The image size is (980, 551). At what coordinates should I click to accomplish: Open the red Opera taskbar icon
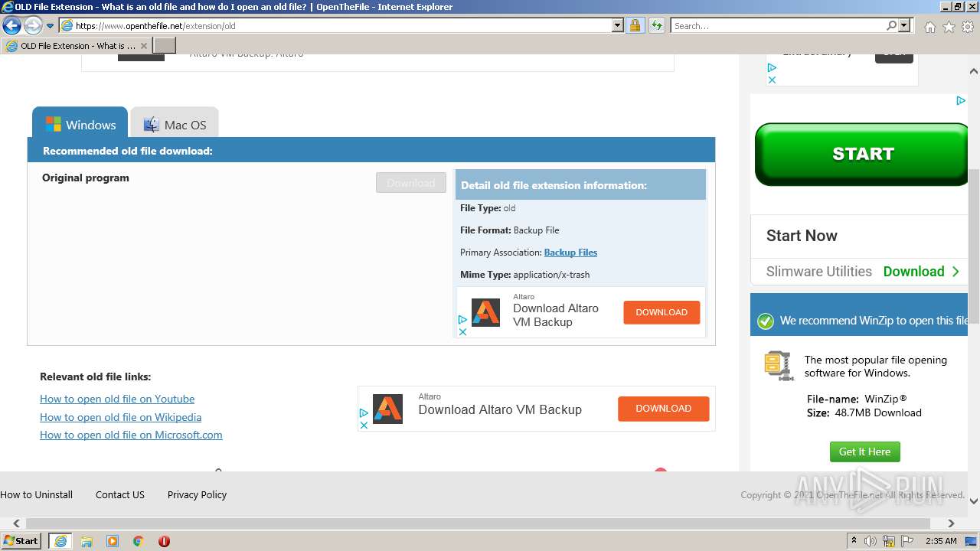[x=164, y=541]
